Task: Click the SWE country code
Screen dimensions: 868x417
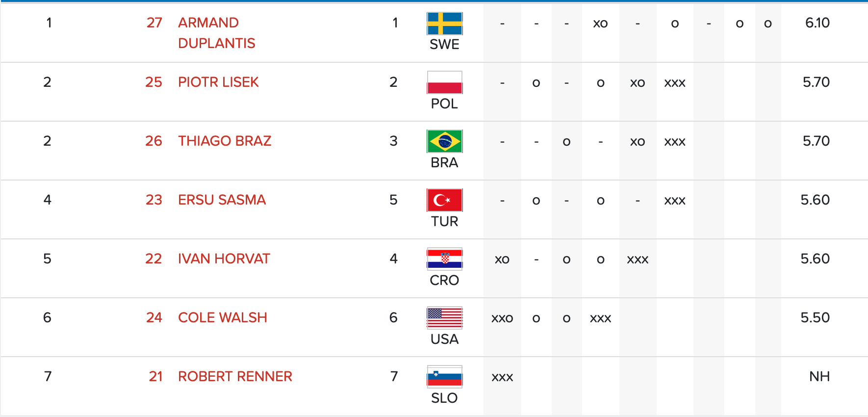Action: 444,45
